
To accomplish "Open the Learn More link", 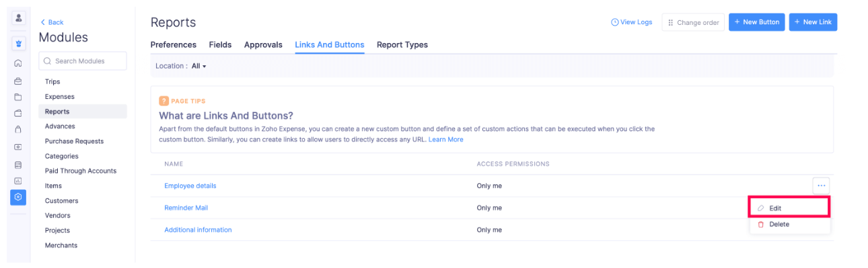I will coord(445,139).
